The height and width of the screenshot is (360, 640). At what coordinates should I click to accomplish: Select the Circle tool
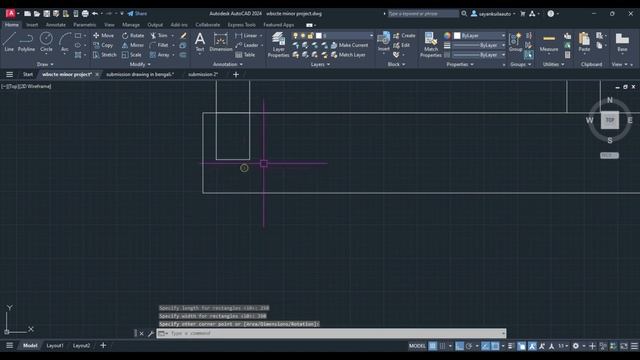46,42
